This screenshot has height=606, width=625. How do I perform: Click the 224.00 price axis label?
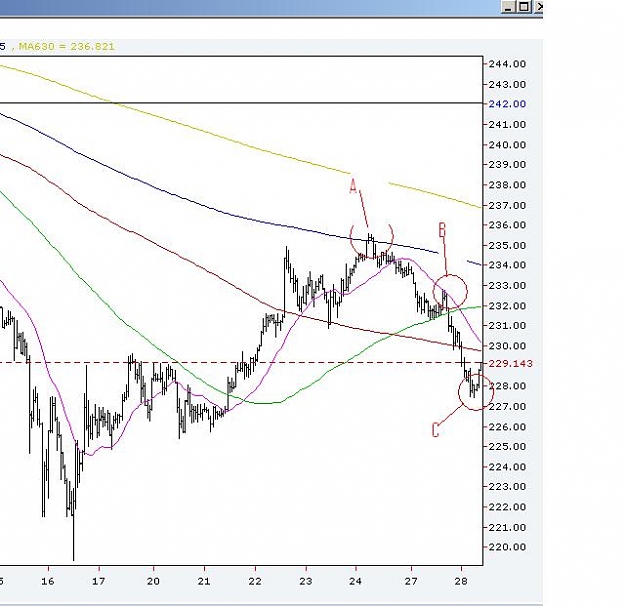point(507,467)
